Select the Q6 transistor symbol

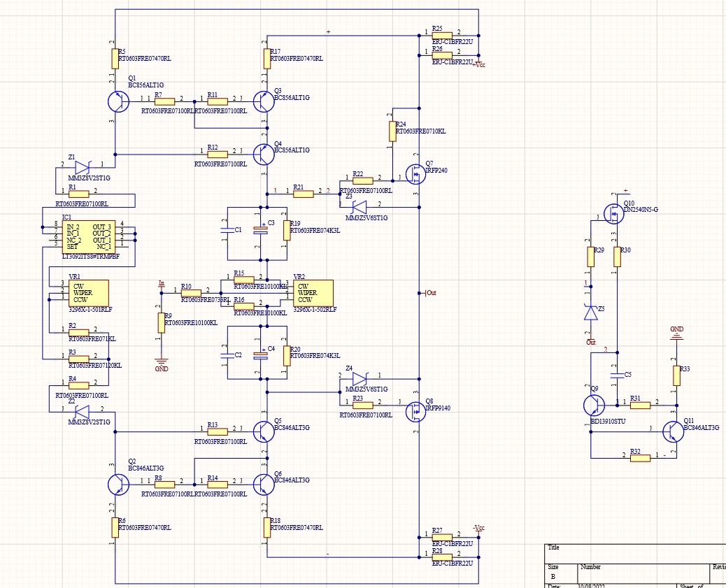(x=264, y=485)
